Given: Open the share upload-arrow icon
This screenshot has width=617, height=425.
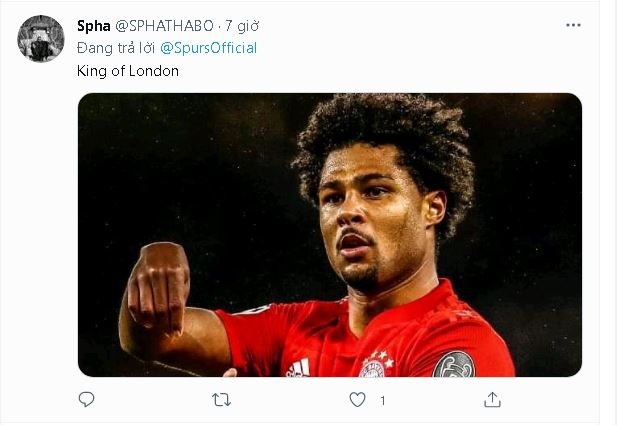Looking at the screenshot, I should [x=492, y=399].
